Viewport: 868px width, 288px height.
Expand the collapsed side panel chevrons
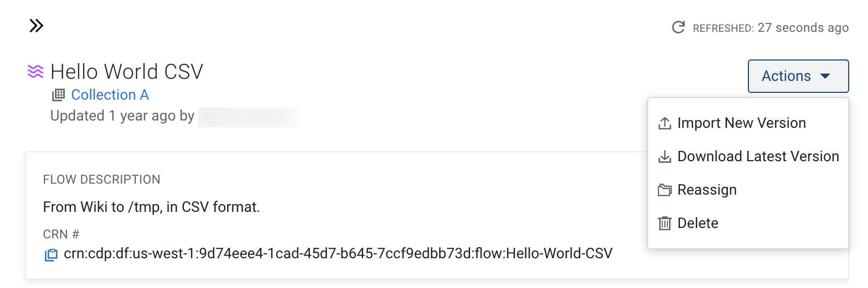(36, 26)
